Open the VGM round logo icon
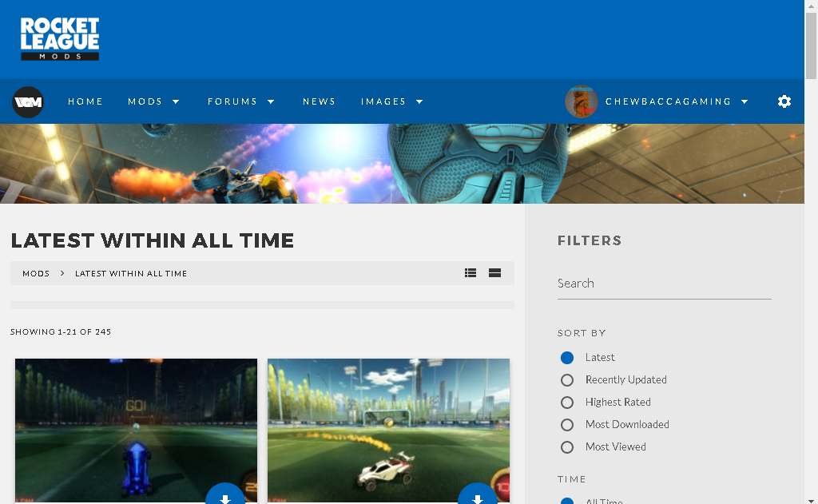818x504 pixels. point(28,101)
